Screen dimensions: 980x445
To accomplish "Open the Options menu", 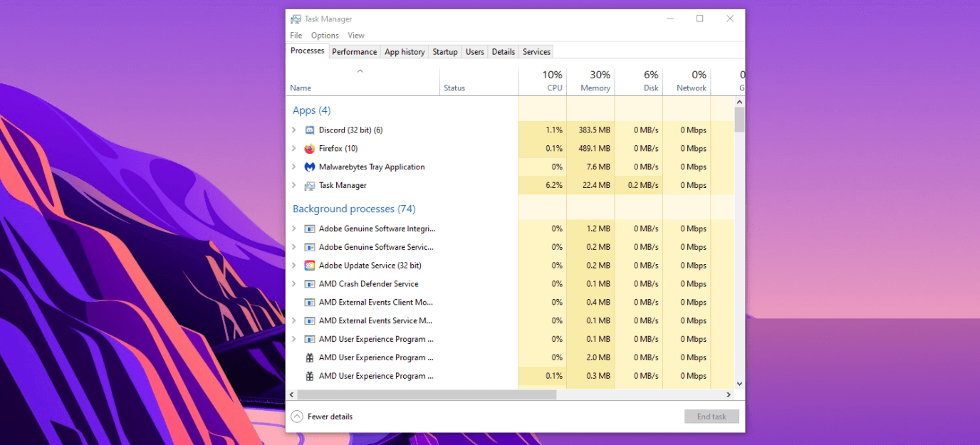I will click(x=324, y=35).
